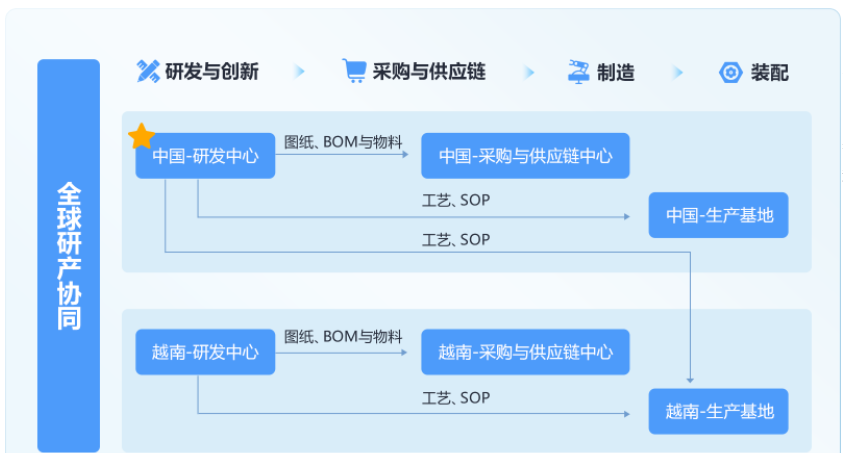This screenshot has width=844, height=461.
Task: Click the arrow chevron after 采购与供应链
Action: coord(530,72)
